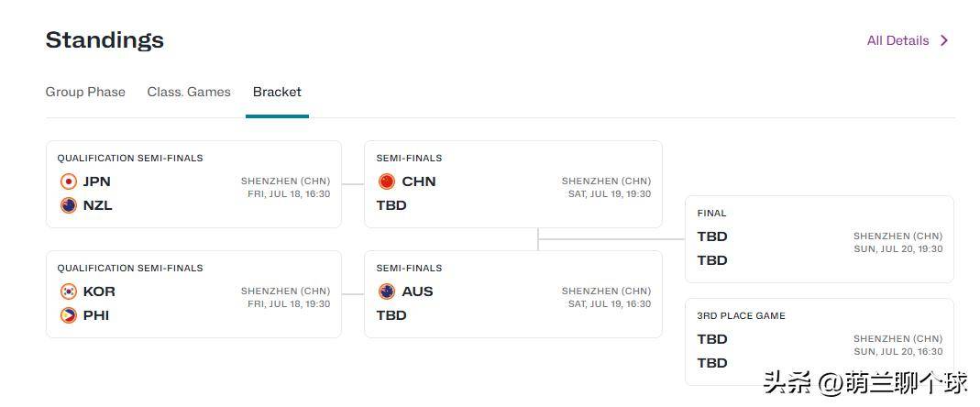Screen dimensions: 980x407
Task: Open the AUS semi-final match card
Action: pos(513,294)
